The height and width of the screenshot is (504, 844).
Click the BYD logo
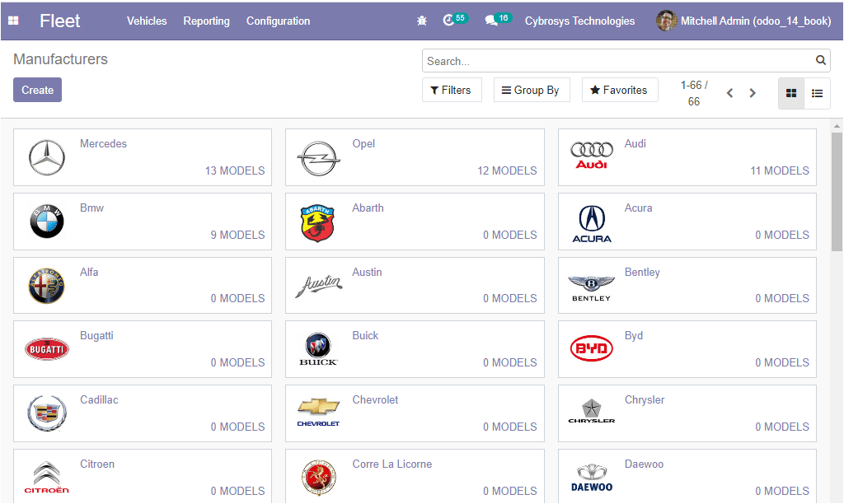[x=592, y=348]
